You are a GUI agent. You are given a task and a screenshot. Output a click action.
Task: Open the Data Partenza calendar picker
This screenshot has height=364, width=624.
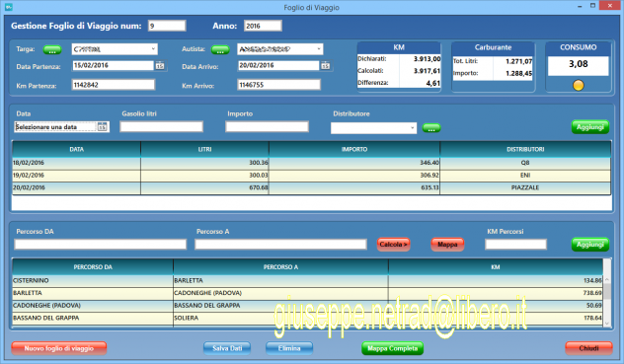pyautogui.click(x=160, y=66)
